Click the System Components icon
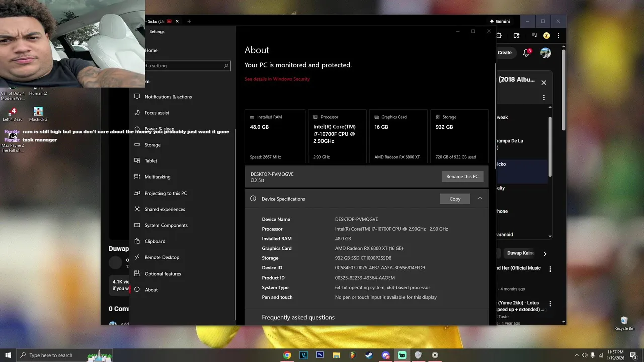This screenshot has height=362, width=644. pyautogui.click(x=137, y=225)
